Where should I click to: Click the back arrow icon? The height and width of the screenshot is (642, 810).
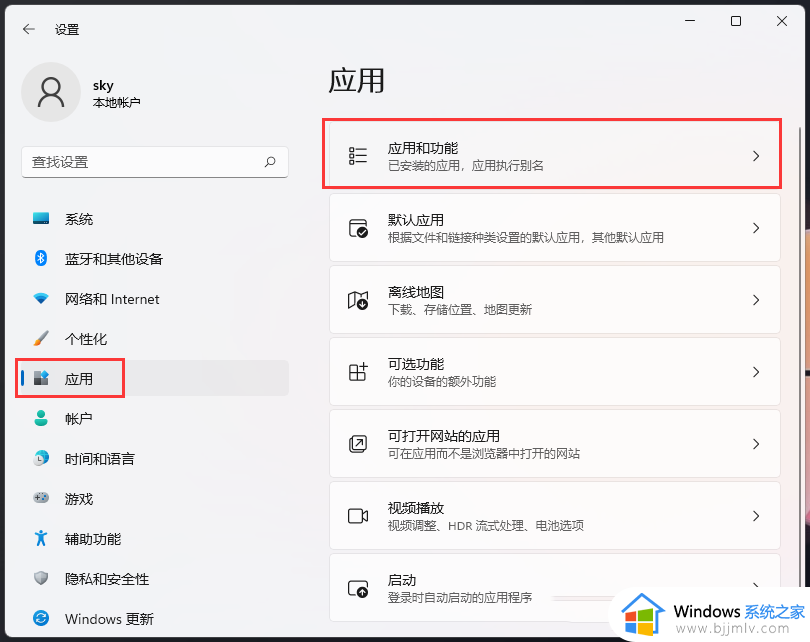click(x=29, y=29)
